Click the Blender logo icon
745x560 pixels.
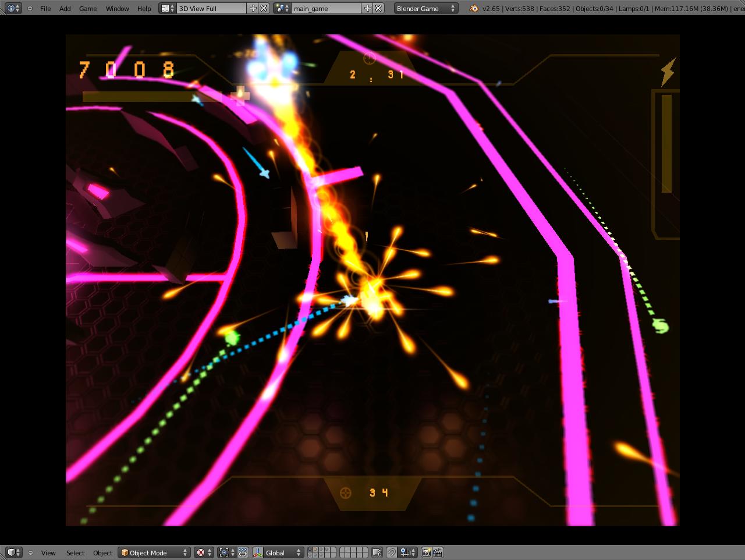click(474, 8)
